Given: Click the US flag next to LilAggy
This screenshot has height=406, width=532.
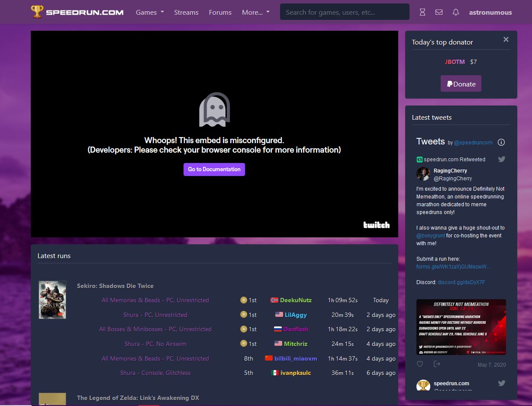Looking at the screenshot, I should click(x=279, y=315).
